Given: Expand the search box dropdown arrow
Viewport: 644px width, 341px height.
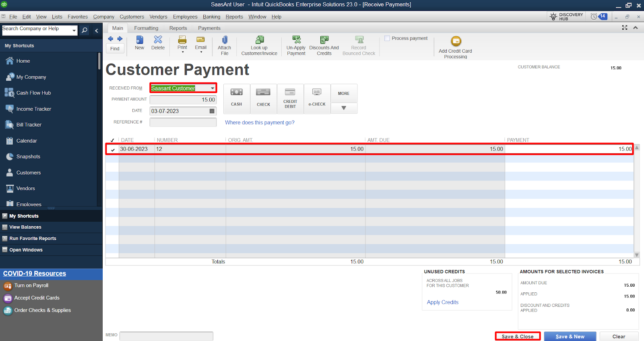Looking at the screenshot, I should (74, 30).
